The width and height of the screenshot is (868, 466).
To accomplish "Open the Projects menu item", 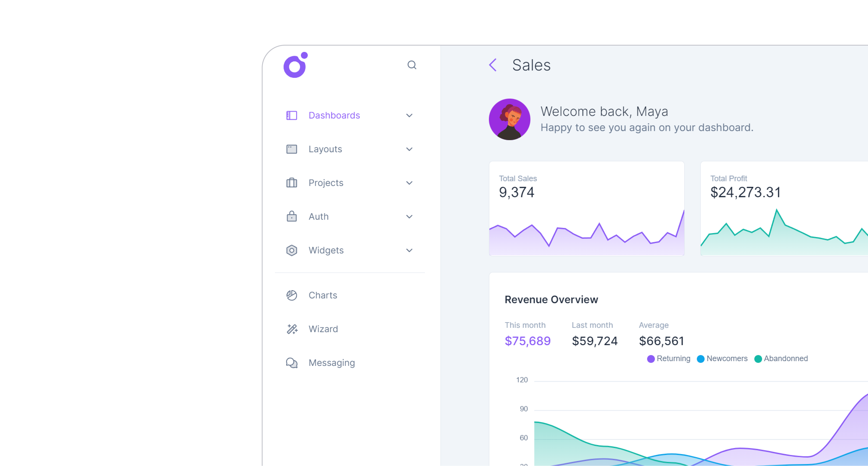I will point(325,183).
